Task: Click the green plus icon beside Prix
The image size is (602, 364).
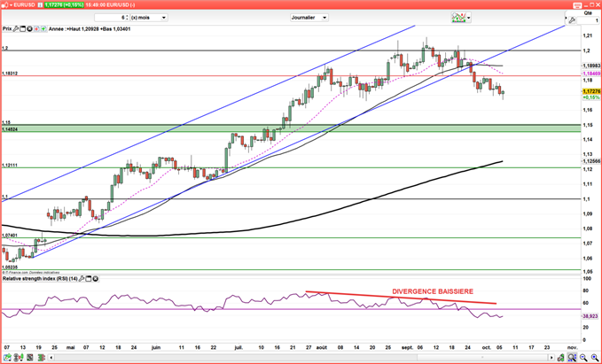Action: 43,28
